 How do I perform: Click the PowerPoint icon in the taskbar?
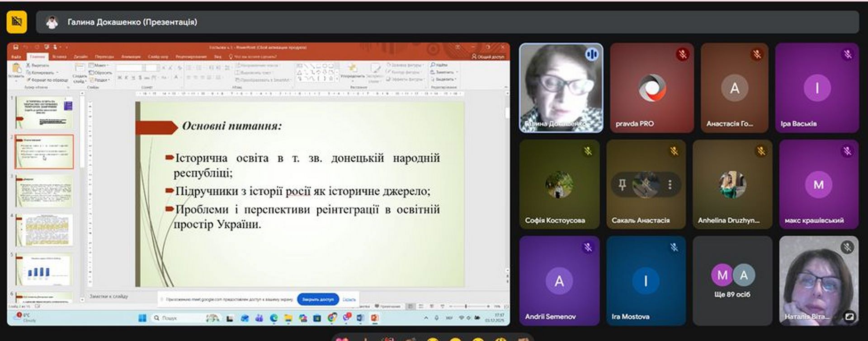374,318
